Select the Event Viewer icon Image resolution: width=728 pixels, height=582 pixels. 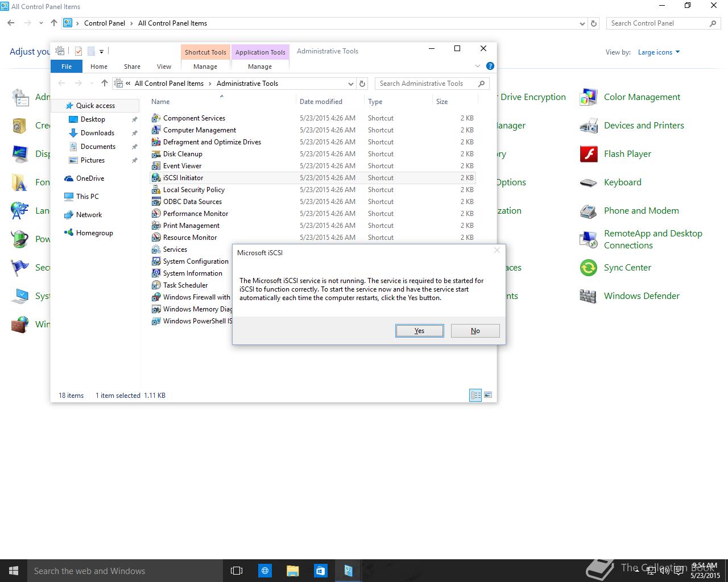pos(156,166)
